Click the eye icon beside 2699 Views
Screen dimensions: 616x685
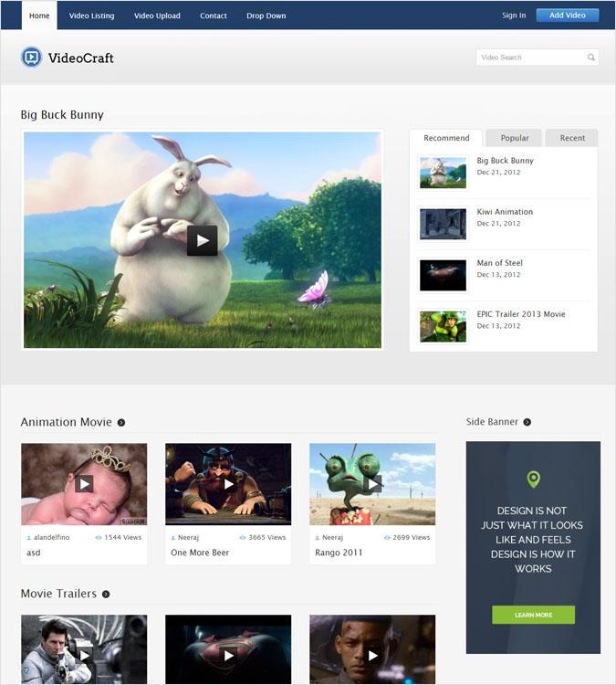click(387, 538)
